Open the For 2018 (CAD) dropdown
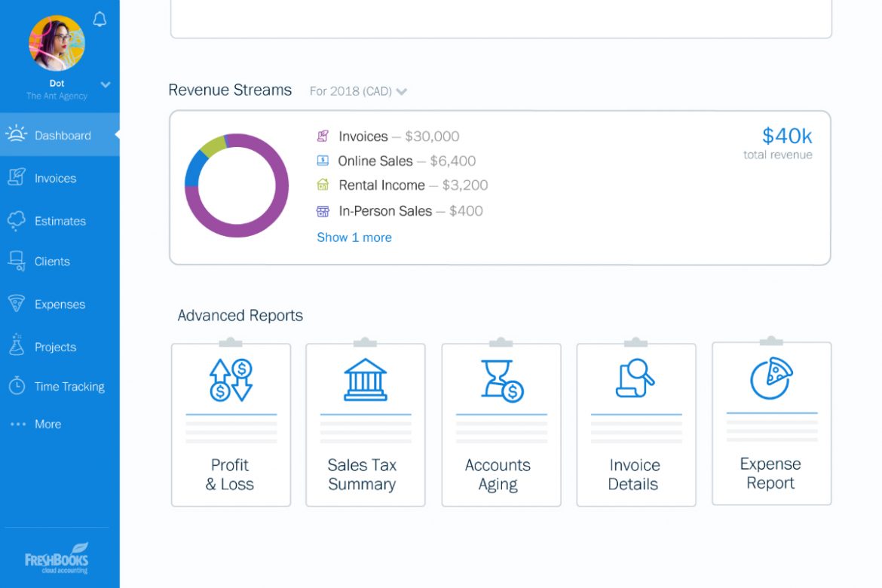Image resolution: width=882 pixels, height=588 pixels. click(x=358, y=90)
